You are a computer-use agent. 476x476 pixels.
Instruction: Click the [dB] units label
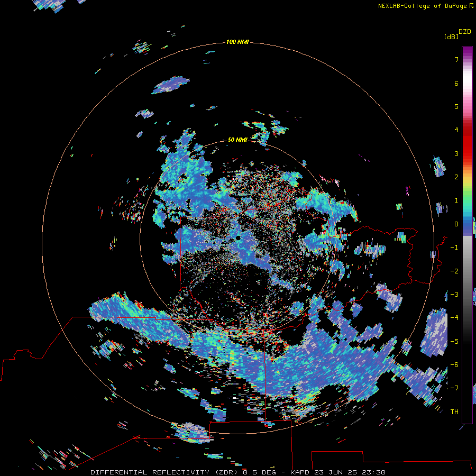pyautogui.click(x=451, y=36)
